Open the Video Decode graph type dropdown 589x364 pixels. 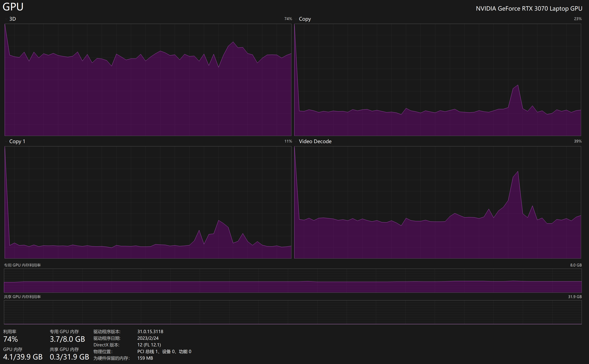coord(296,141)
